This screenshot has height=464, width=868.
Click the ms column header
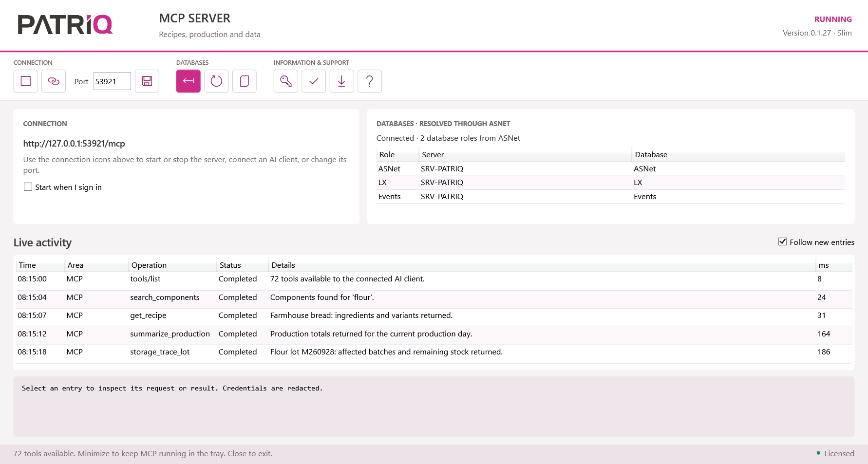[x=834, y=265]
